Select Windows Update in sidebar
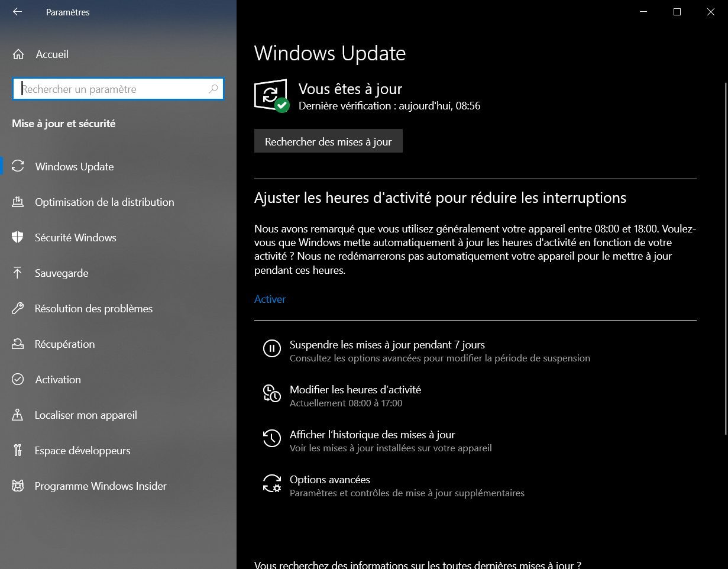Viewport: 728px width, 569px height. (x=118, y=166)
